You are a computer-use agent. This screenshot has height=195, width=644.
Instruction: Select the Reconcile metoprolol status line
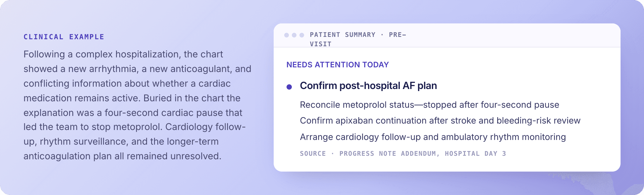[x=430, y=105]
